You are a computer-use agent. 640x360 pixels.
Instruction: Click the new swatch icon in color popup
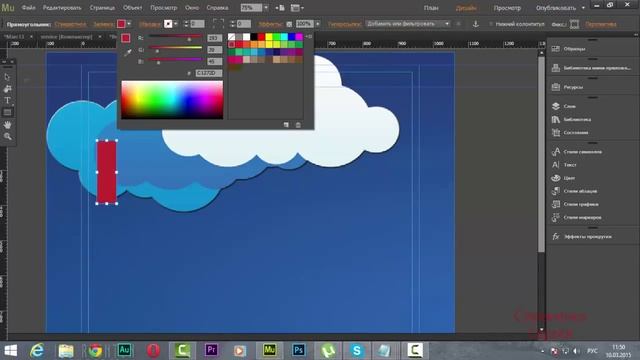(x=286, y=125)
